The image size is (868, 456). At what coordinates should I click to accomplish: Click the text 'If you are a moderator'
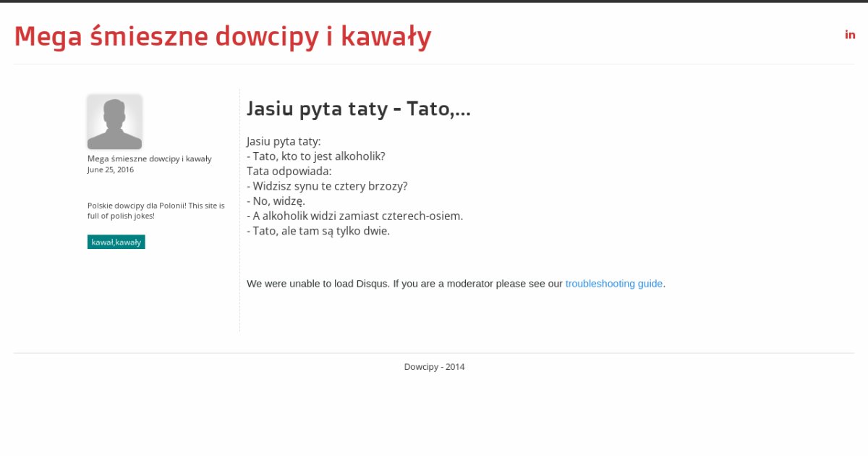click(443, 284)
